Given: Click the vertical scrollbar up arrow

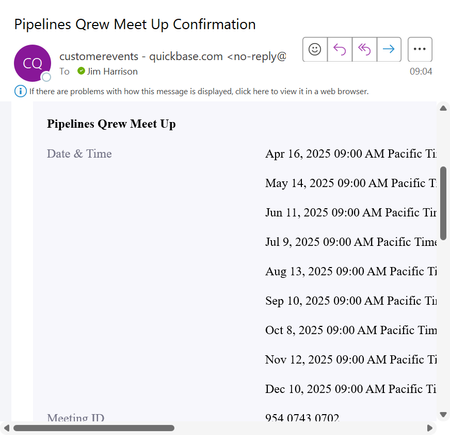Looking at the screenshot, I should (x=443, y=108).
